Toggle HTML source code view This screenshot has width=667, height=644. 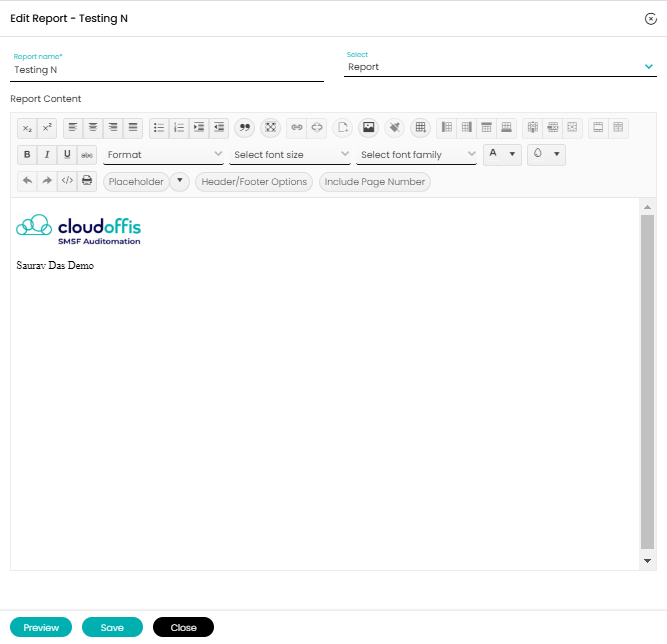click(x=67, y=181)
